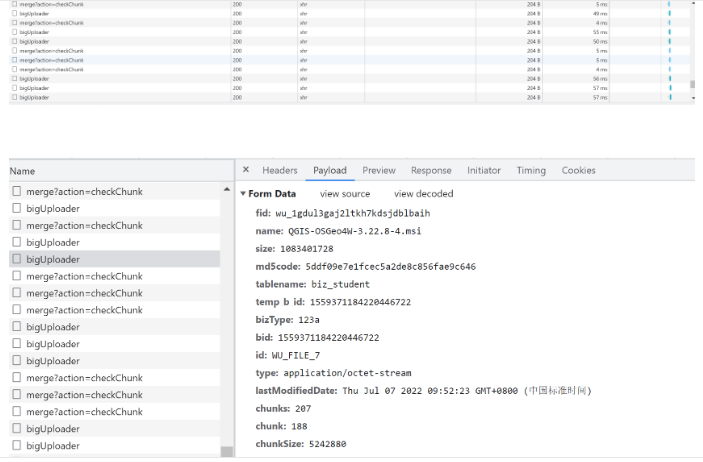703x462 pixels.
Task: Show the Timing tab
Action: pyautogui.click(x=531, y=170)
